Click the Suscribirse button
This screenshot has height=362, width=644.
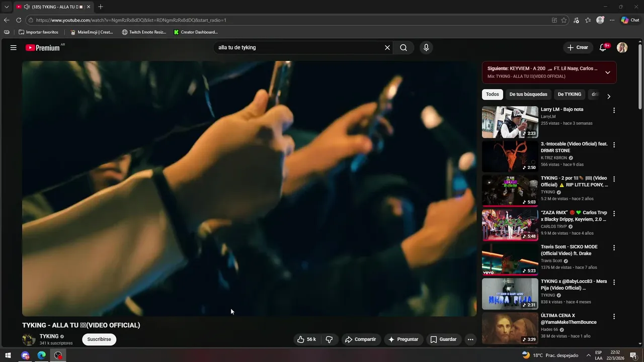click(x=99, y=339)
